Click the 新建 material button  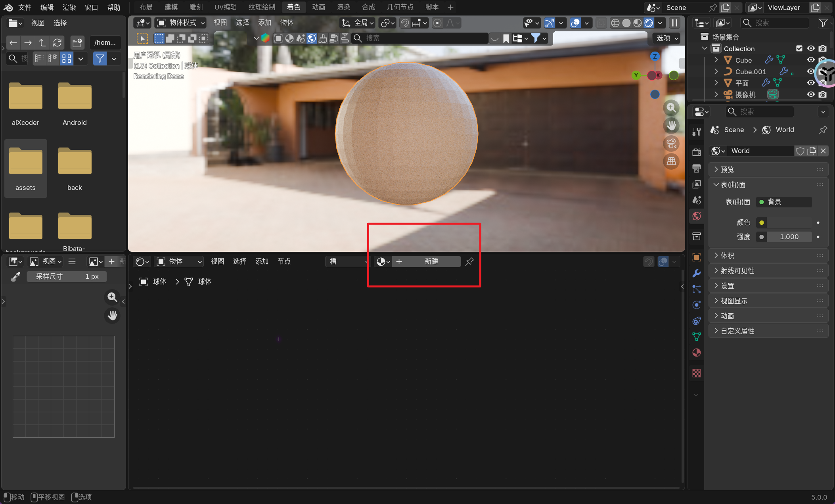[x=431, y=261]
